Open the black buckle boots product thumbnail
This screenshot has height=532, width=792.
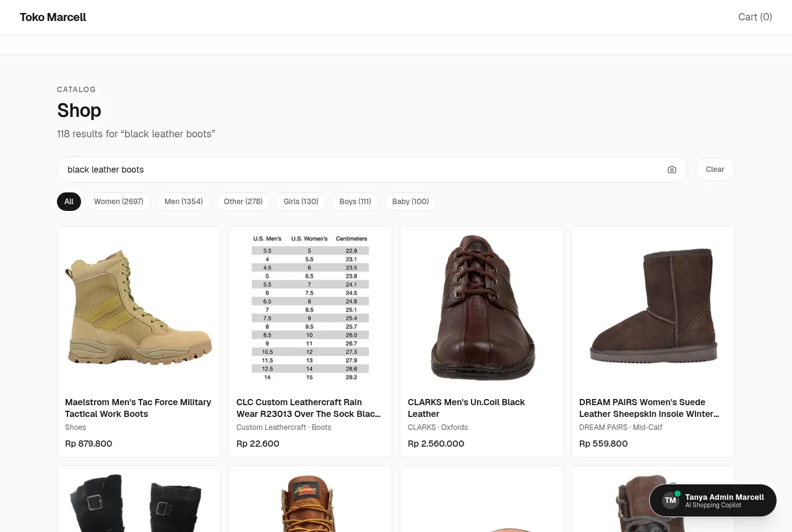(139, 499)
